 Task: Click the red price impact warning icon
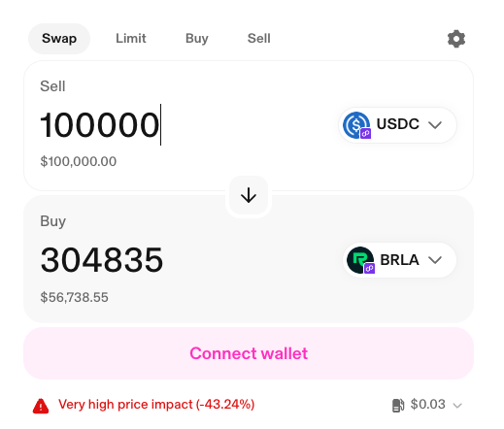point(41,406)
